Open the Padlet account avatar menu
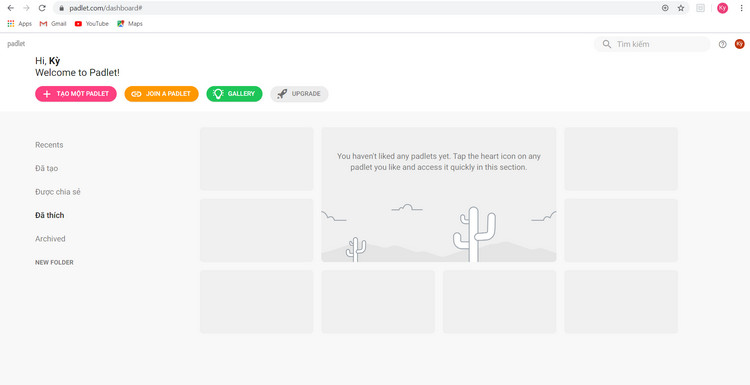Screen dimensions: 750x385 tap(739, 44)
